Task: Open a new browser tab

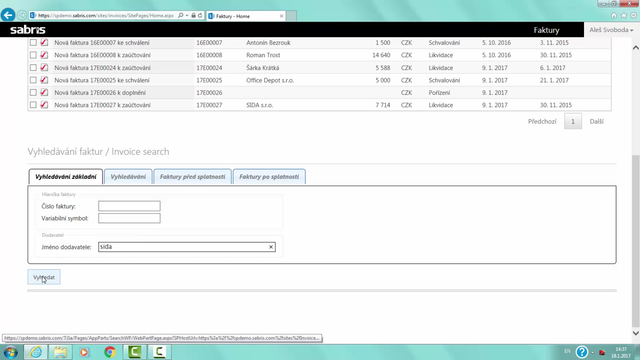Action: pos(291,16)
